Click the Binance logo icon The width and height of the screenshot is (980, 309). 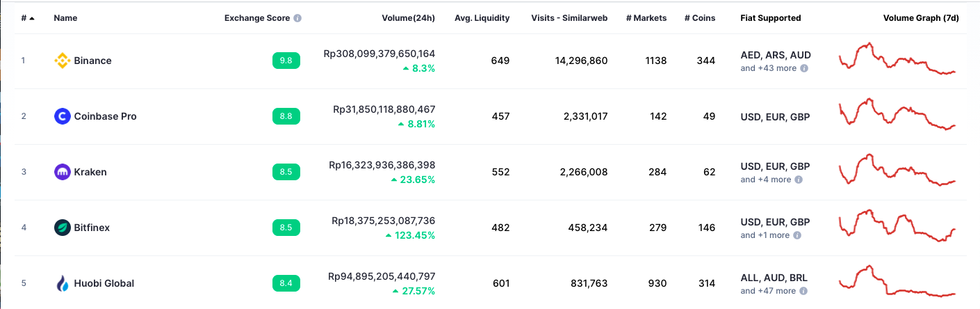[x=63, y=61]
